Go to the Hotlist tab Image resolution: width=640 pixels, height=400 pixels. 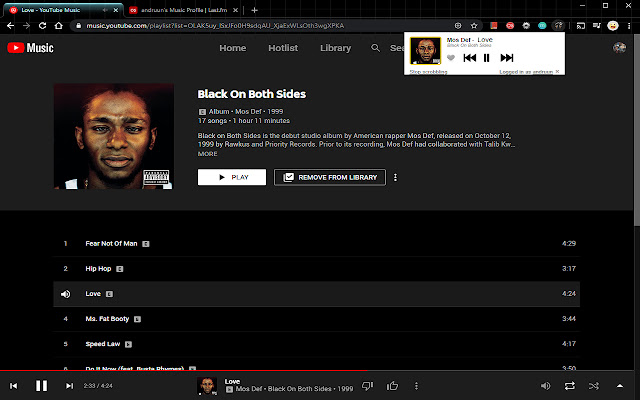click(283, 48)
